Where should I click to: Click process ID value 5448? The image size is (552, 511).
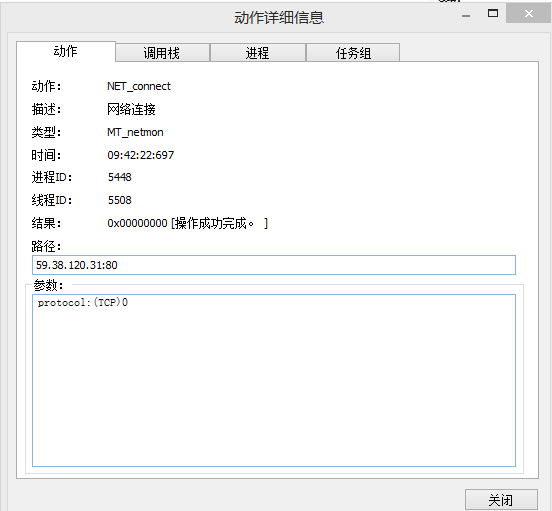[x=119, y=177]
